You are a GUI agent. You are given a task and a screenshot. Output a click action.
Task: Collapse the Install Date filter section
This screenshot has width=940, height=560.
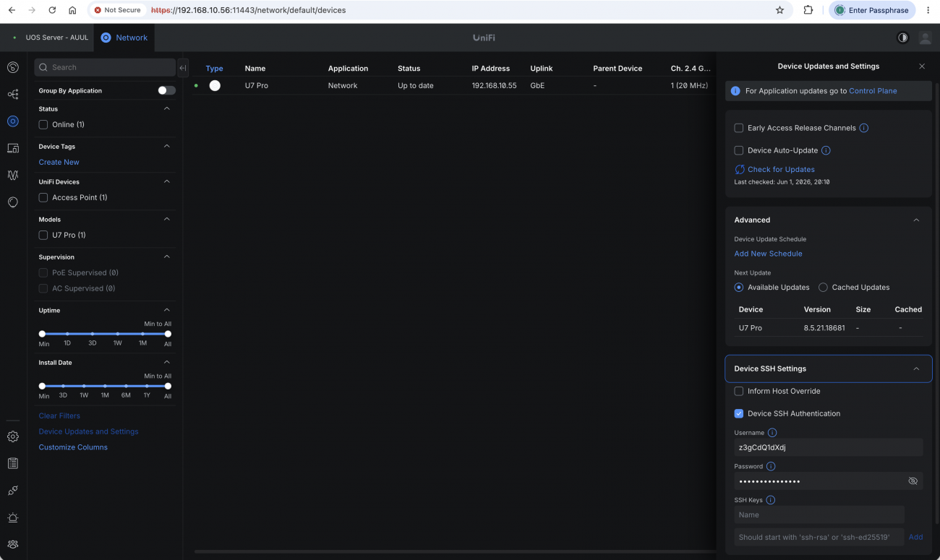(167, 362)
